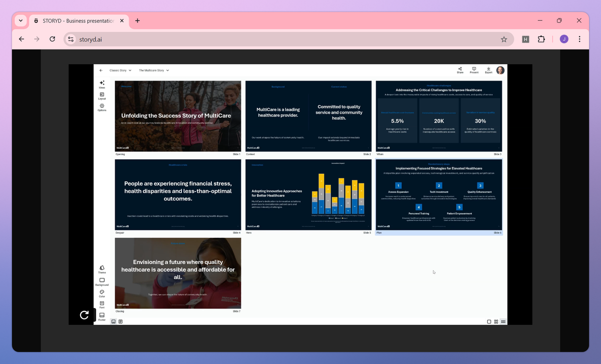The image size is (601, 364).
Task: Click the 'Slide 7' number label
Action: 236,311
